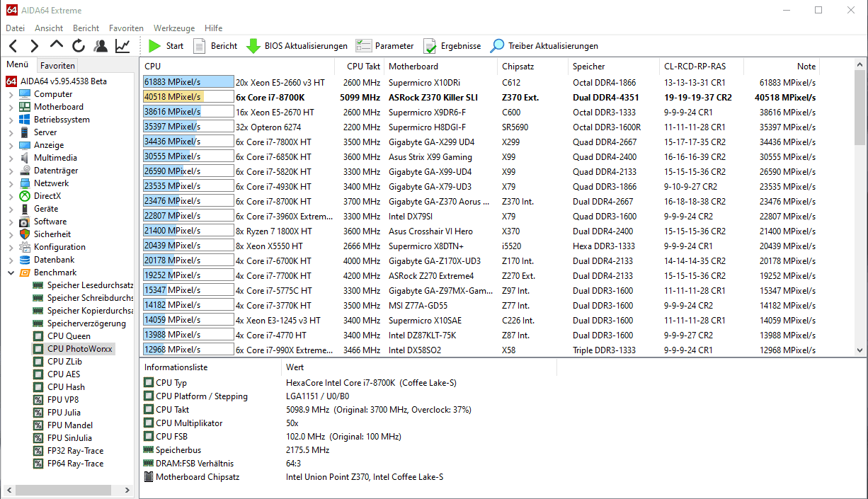This screenshot has height=499, width=868.
Task: Switch to the Favoriten sidebar tab
Action: coord(57,66)
